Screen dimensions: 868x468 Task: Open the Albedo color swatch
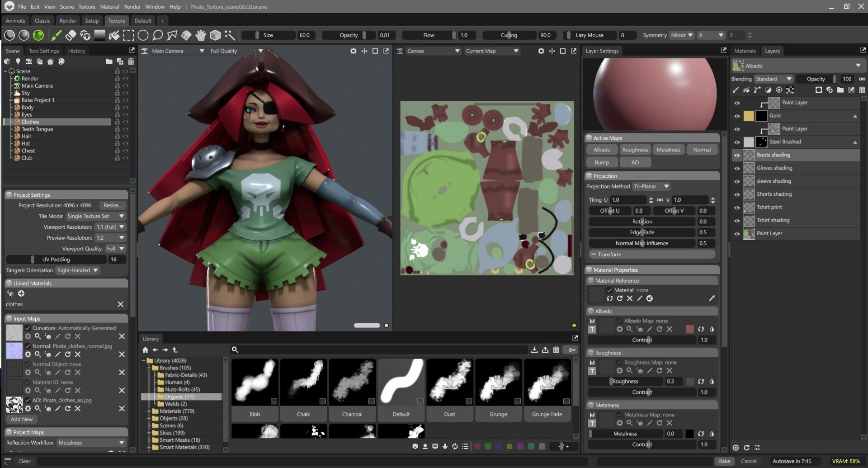689,329
